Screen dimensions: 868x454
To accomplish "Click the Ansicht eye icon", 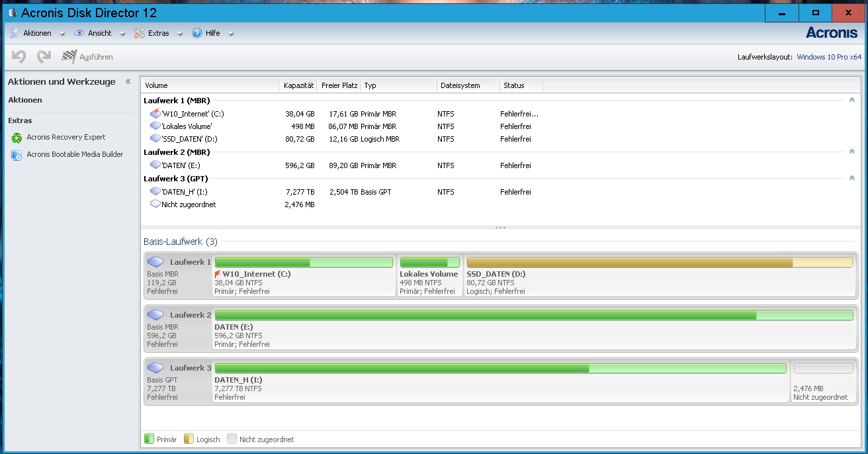I will [x=79, y=33].
